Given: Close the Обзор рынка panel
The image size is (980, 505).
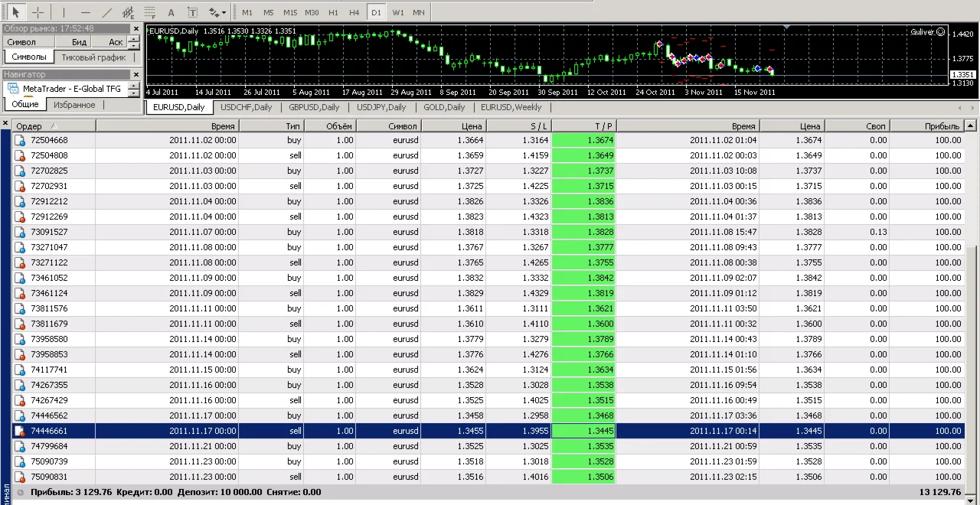Looking at the screenshot, I should pyautogui.click(x=136, y=29).
